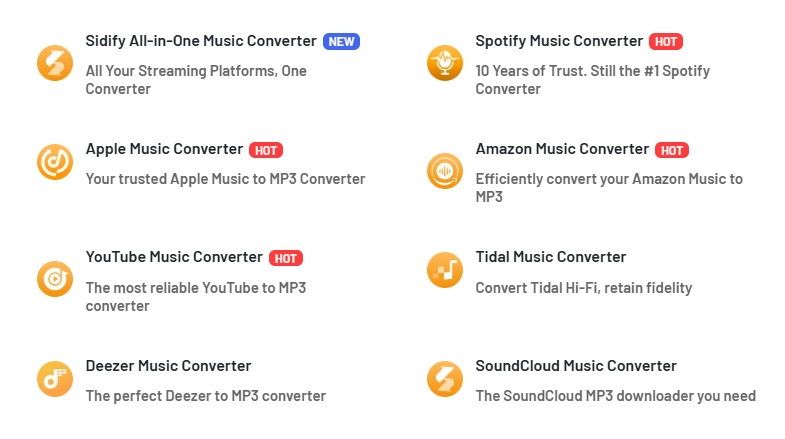Screen dimensions: 785x439
Task: Click the HOT badge next to YouTube Music Converter
Action: 286,258
